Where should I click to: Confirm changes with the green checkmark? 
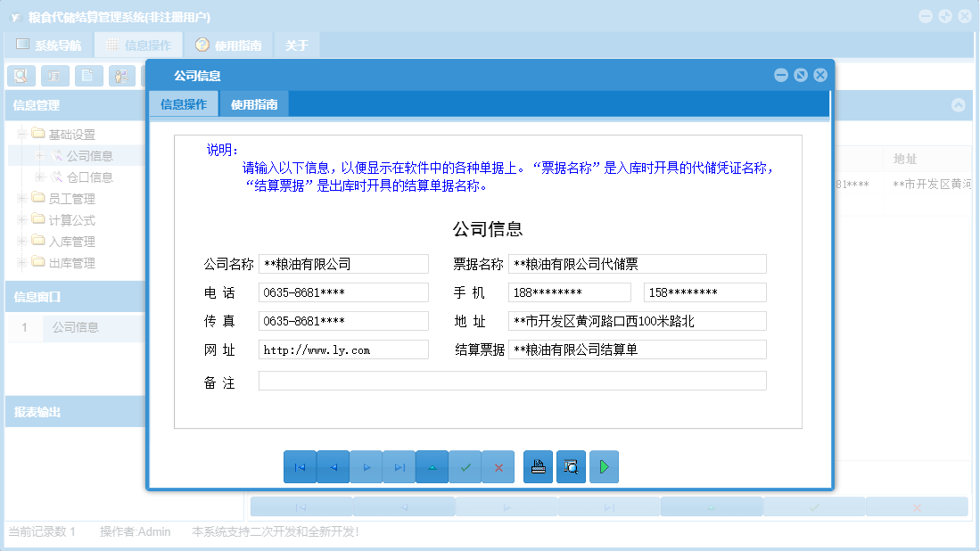[x=465, y=466]
